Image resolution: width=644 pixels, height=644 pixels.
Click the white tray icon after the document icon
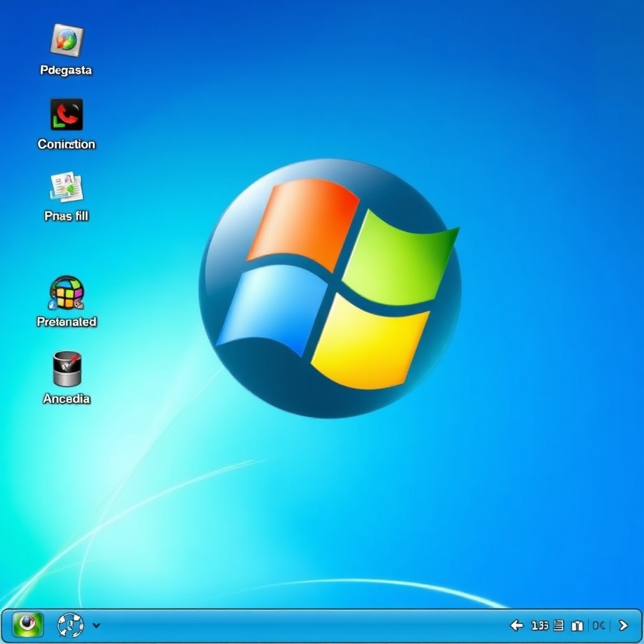coord(577,626)
